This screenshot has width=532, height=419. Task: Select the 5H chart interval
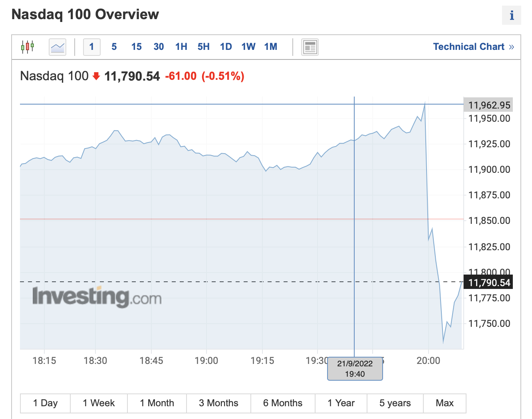(x=203, y=47)
